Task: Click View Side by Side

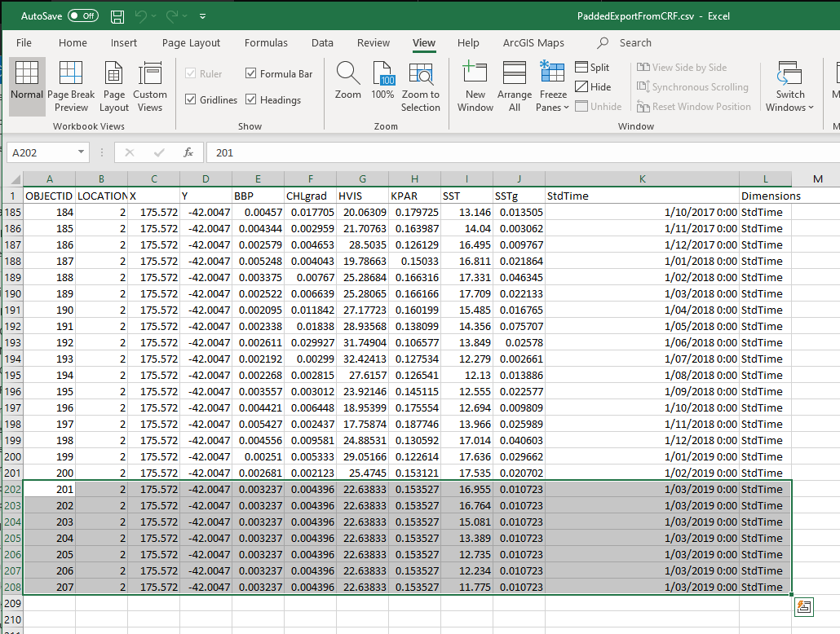Action: 682,68
